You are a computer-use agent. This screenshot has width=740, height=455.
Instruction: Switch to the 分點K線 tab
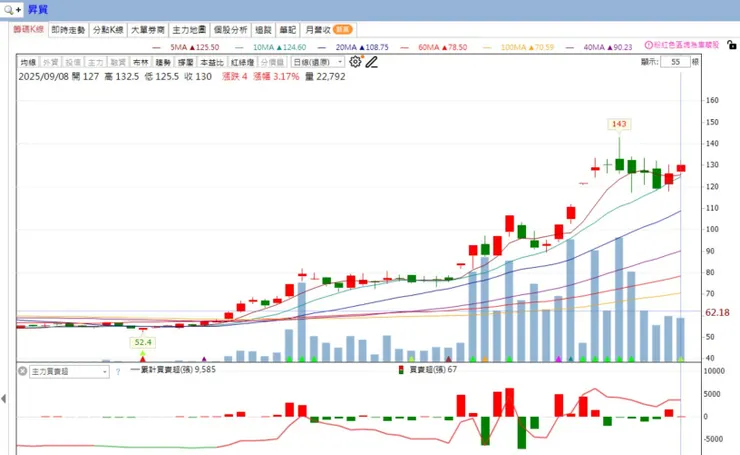pos(108,30)
